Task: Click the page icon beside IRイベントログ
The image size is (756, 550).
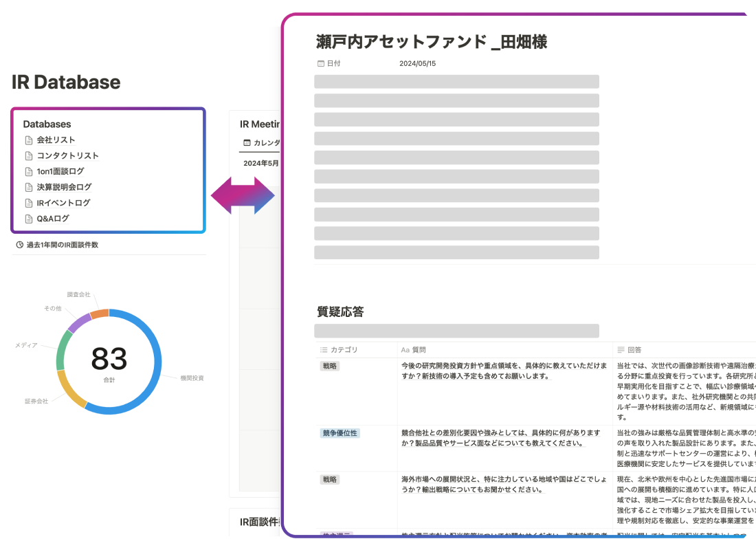Action: click(29, 203)
